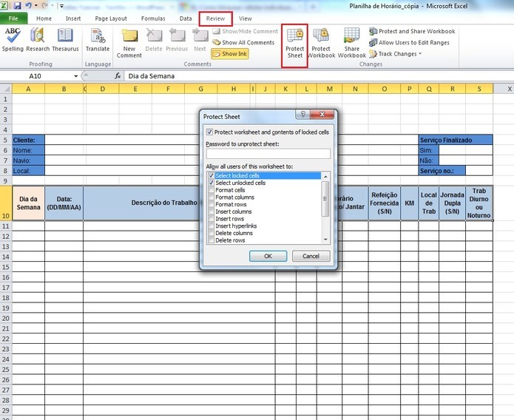Check the Insert rows option

212,219
